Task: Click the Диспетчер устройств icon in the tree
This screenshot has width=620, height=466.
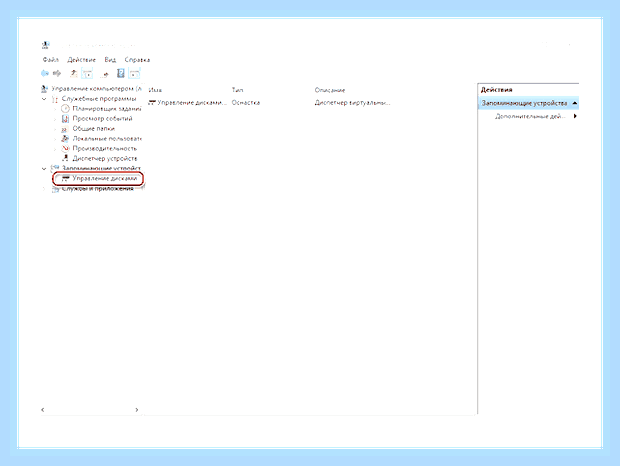Action: pos(65,158)
